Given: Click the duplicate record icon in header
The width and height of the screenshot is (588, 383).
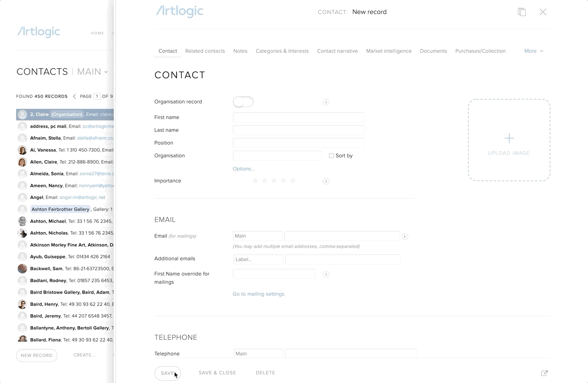Looking at the screenshot, I should (522, 12).
